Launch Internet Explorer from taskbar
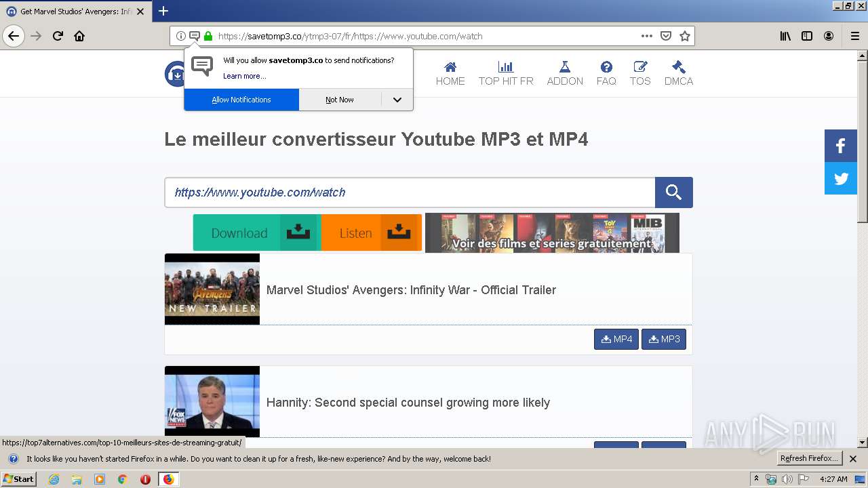This screenshot has height=488, width=868. [x=54, y=479]
